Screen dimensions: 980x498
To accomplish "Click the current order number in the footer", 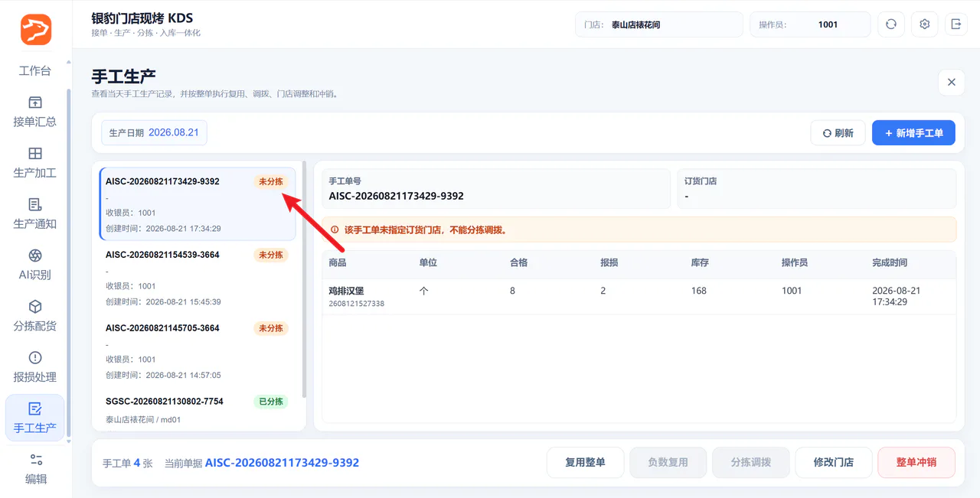I will (x=282, y=463).
